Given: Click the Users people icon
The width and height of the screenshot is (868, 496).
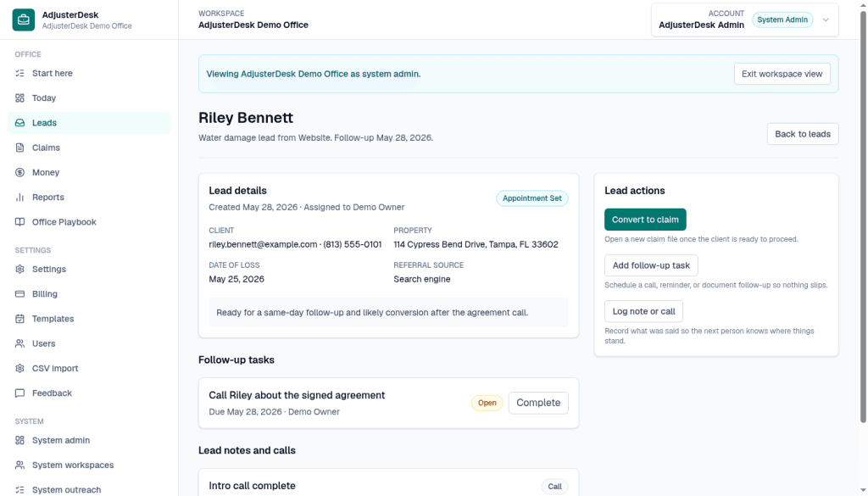Looking at the screenshot, I should [20, 343].
